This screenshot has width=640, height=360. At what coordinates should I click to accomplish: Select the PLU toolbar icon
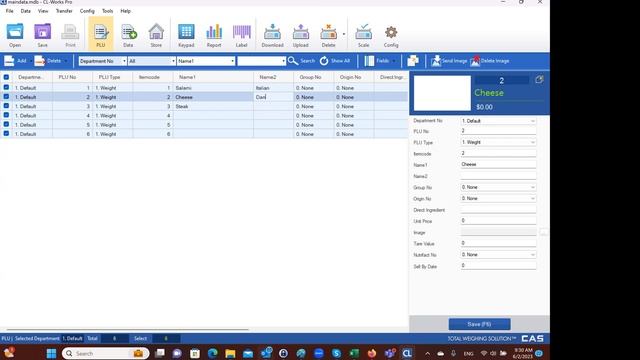coord(100,35)
